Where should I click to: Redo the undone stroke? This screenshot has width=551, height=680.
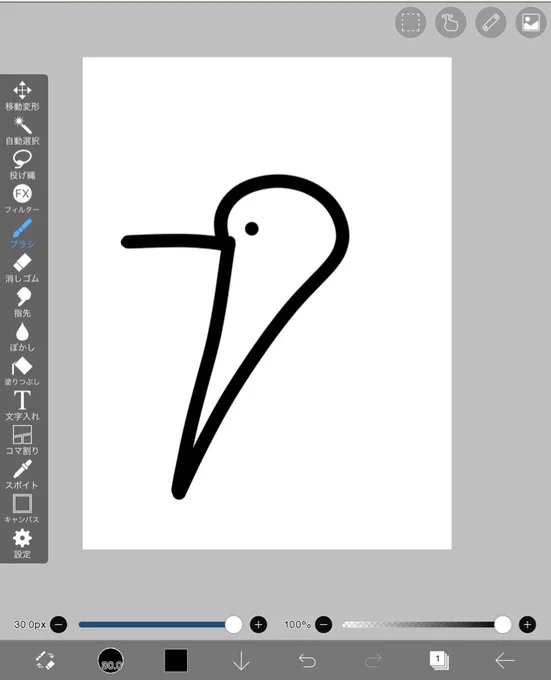tap(373, 660)
